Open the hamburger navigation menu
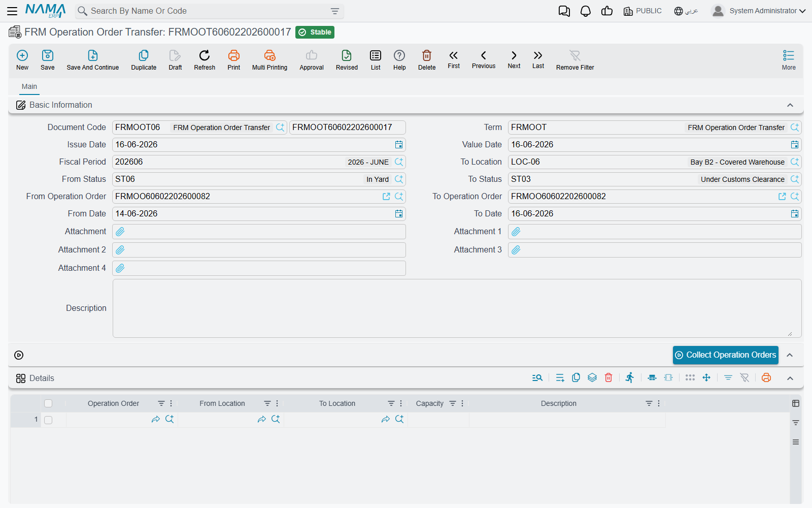This screenshot has height=508, width=812. [12, 11]
